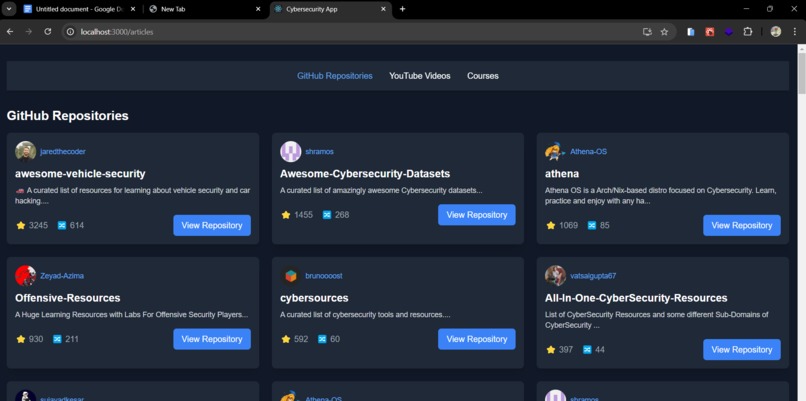806x401 pixels.
Task: View Repository for All-In-One-CyberSecurity-Resources
Action: (742, 350)
